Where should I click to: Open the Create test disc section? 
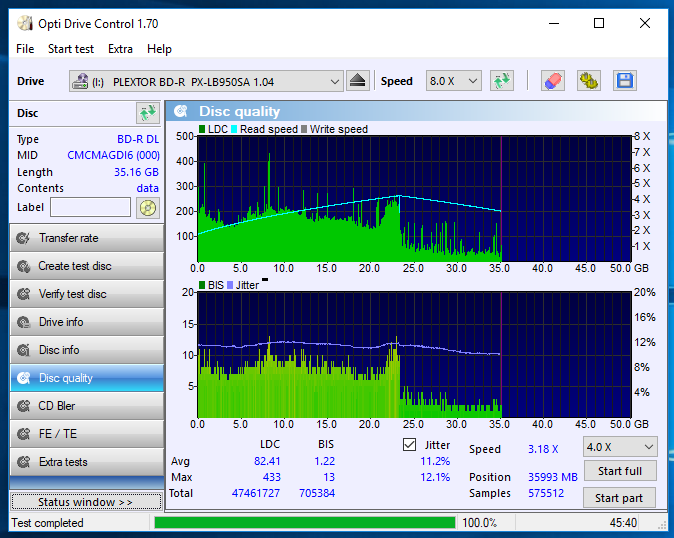click(87, 266)
